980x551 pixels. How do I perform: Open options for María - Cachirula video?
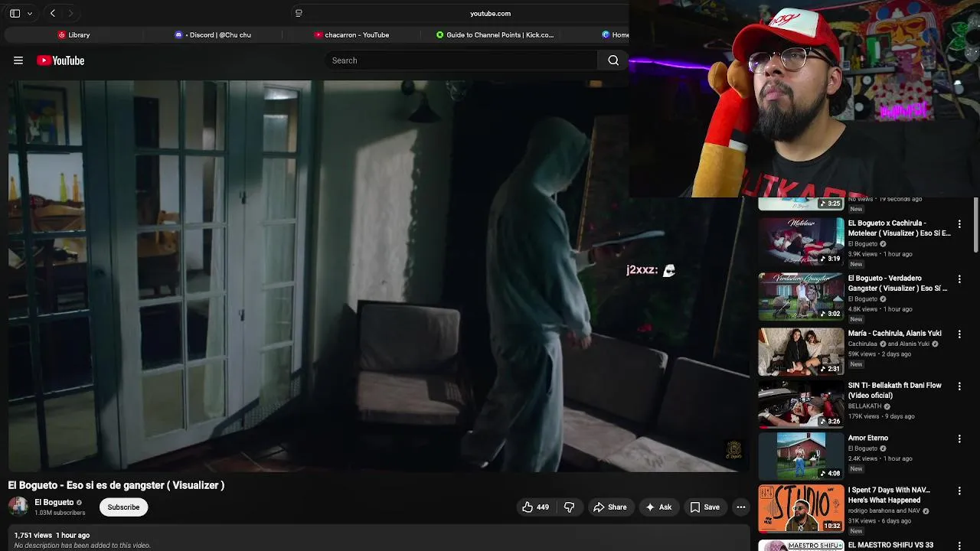[959, 334]
